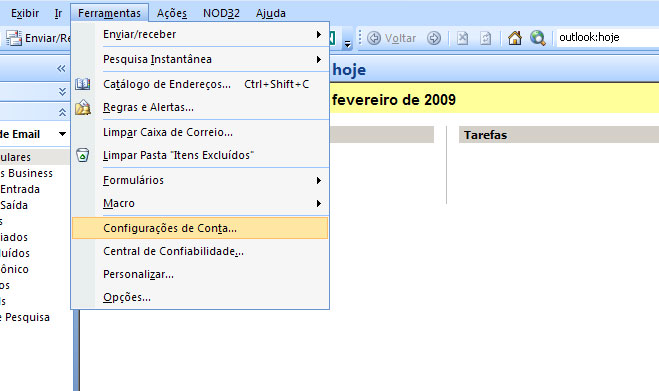Open Configurações de Conta
This screenshot has height=391, width=659.
(200, 228)
